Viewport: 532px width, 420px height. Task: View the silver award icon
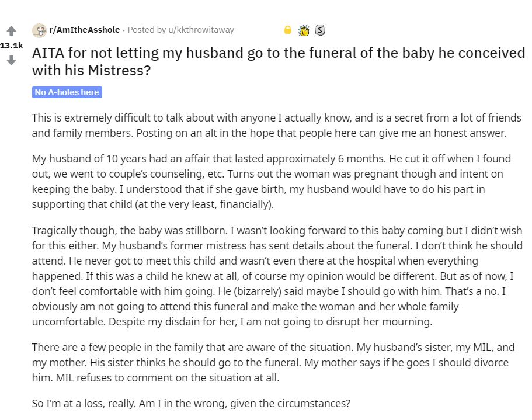[x=319, y=30]
